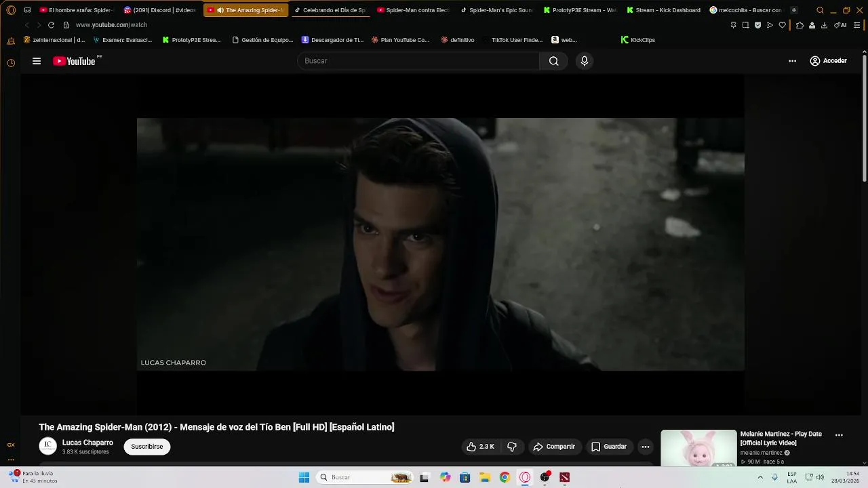Image resolution: width=868 pixels, height=488 pixels.
Task: Open the browser tab search magnifier icon
Action: pyautogui.click(x=820, y=10)
